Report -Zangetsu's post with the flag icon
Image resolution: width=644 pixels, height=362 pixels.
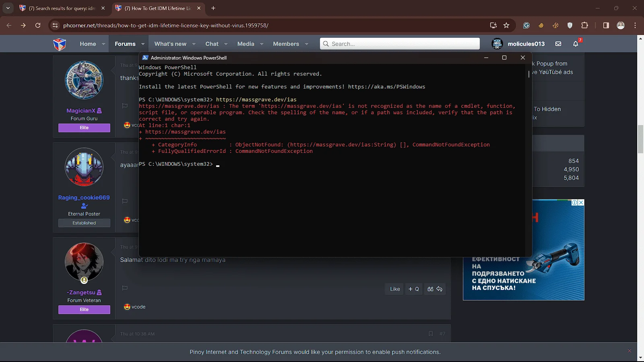click(125, 288)
